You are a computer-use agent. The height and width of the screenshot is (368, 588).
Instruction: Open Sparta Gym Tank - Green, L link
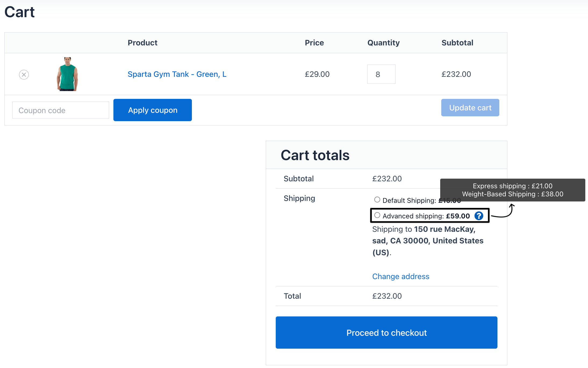177,74
